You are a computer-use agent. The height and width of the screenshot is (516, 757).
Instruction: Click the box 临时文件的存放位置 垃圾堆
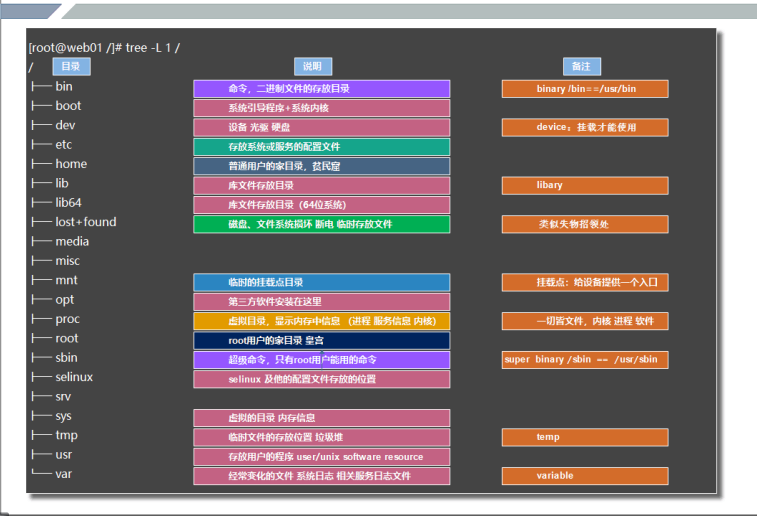(x=322, y=437)
